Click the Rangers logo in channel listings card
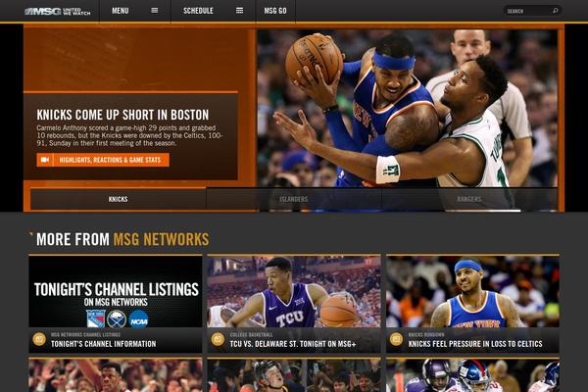Screen dimensions: 588x392 (96, 318)
